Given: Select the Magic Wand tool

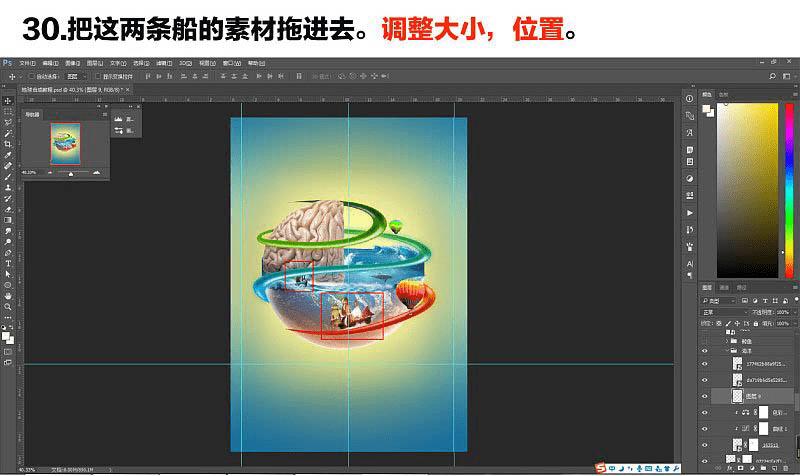Looking at the screenshot, I should (x=8, y=133).
